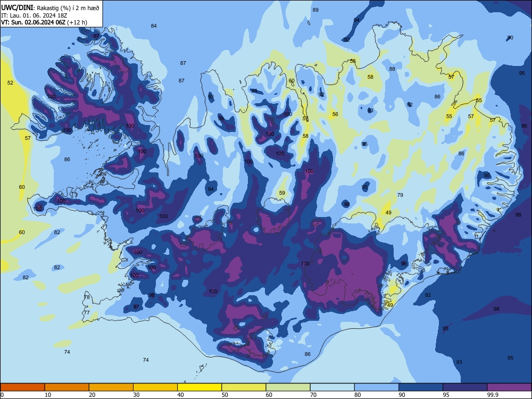Viewport: 532px width, 399px height.
Task: Pick the 60–70 pale green legend swatch
Action: [x=288, y=387]
